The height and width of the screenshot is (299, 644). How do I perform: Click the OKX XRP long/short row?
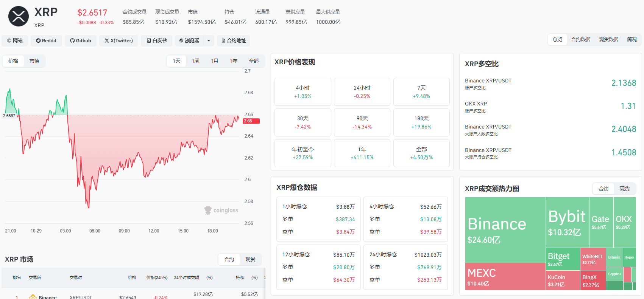pos(550,107)
